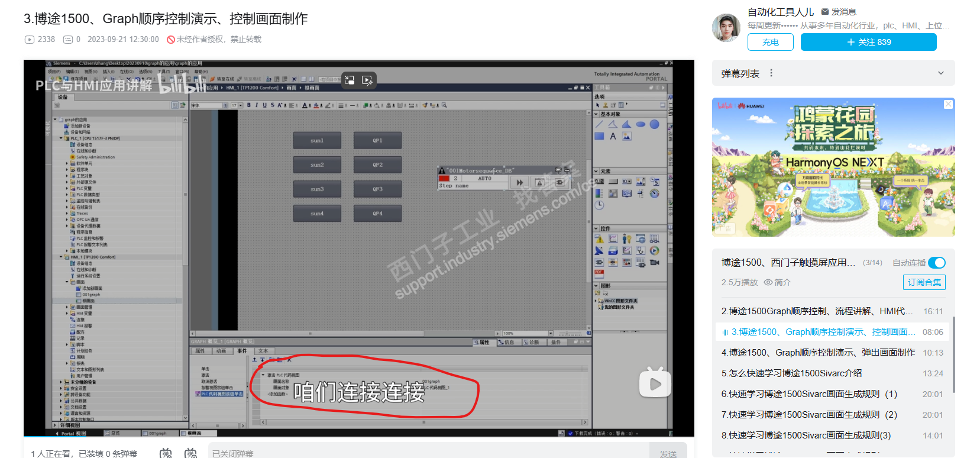Select the rectangle tool in basic objects

click(x=599, y=136)
